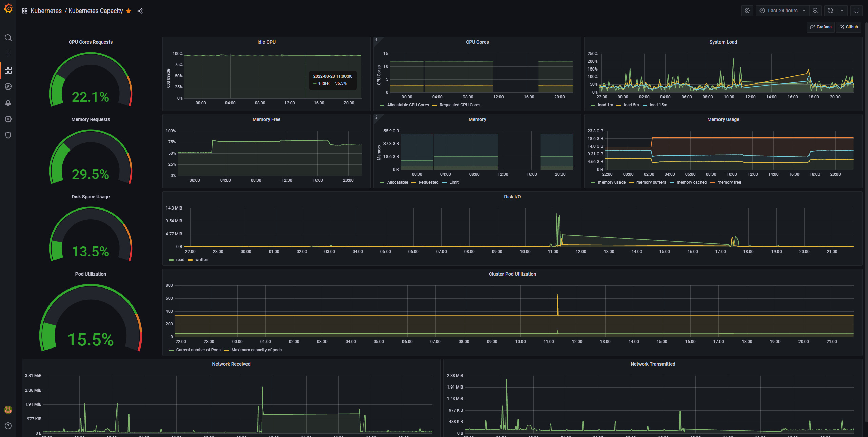Image resolution: width=868 pixels, height=437 pixels.
Task: Open the Grafana external link button
Action: [821, 27]
